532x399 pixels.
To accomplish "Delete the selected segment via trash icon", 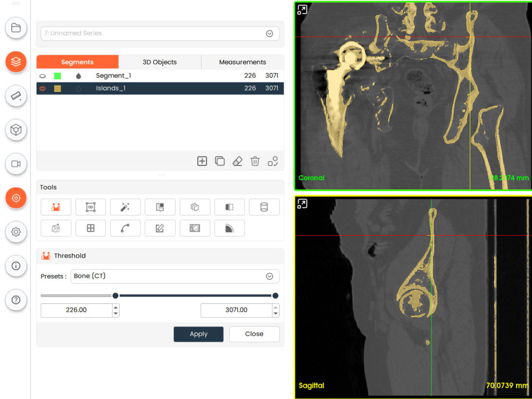I will point(255,161).
